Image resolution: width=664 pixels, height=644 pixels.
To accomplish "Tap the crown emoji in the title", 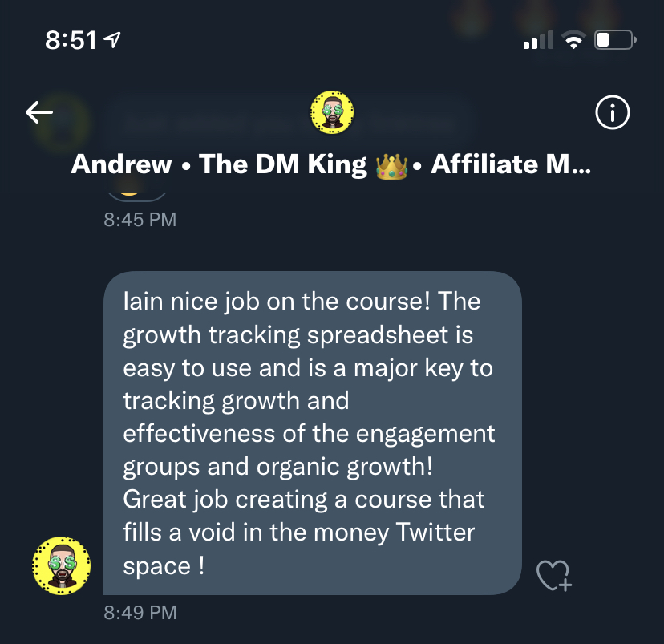I will pos(391,168).
